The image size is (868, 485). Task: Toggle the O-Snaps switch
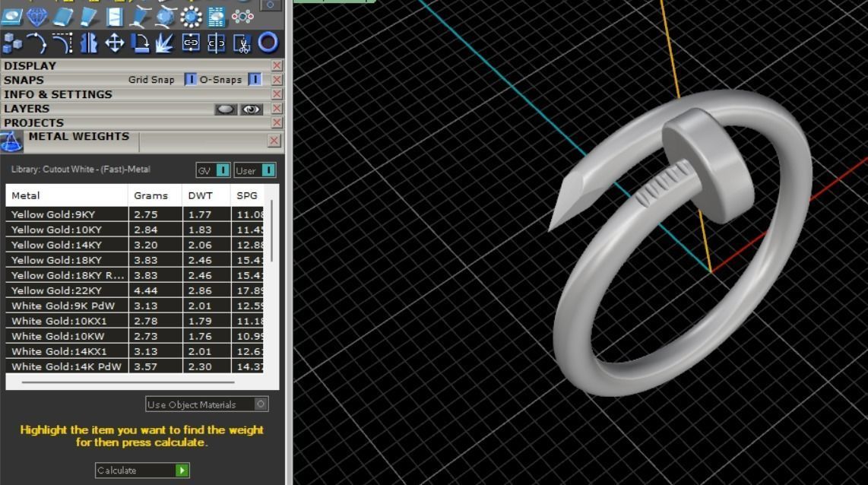pos(255,80)
